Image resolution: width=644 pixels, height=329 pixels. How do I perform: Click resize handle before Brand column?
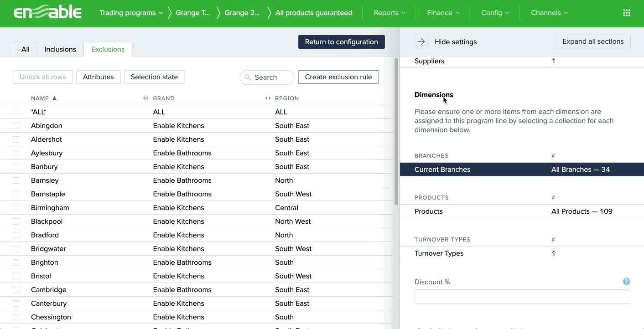(145, 98)
